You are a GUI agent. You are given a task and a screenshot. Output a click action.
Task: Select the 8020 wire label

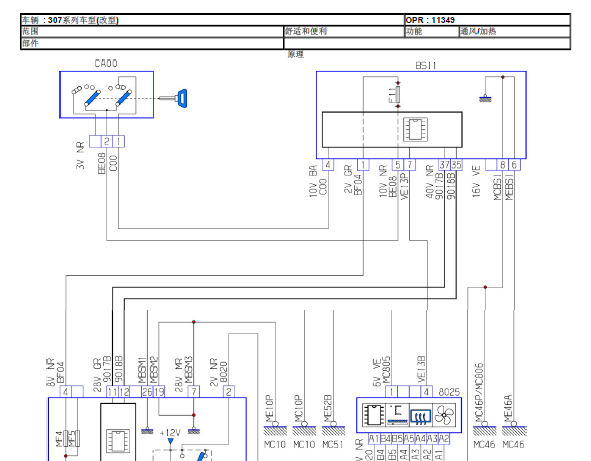click(x=224, y=373)
